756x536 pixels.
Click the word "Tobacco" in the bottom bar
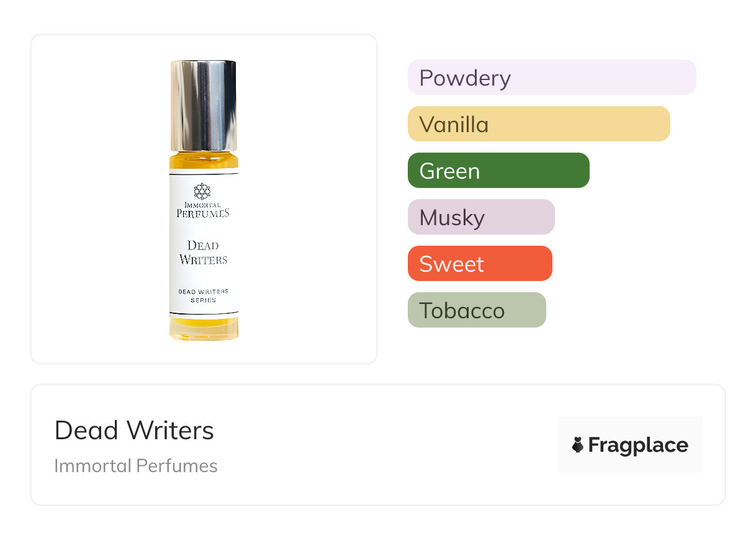pos(462,311)
